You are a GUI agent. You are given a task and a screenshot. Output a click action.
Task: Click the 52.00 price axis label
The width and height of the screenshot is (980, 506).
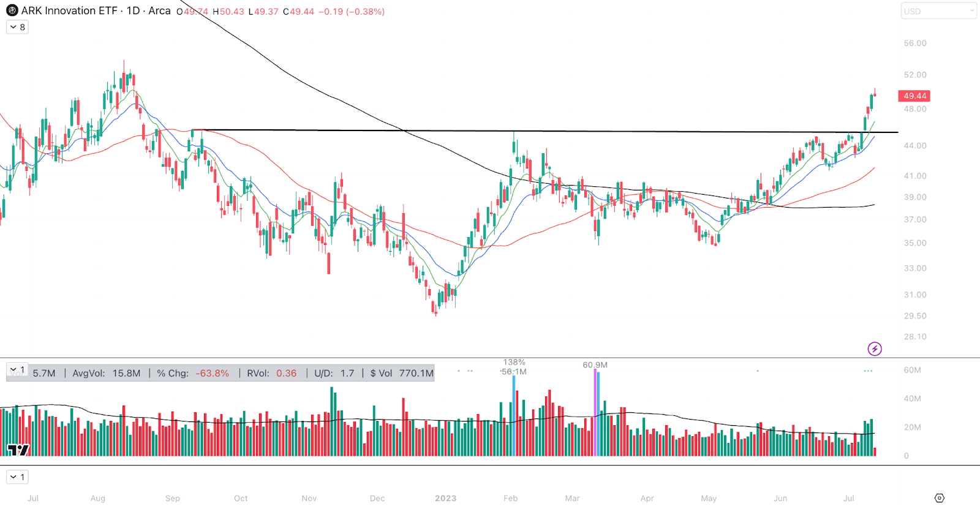pos(915,75)
